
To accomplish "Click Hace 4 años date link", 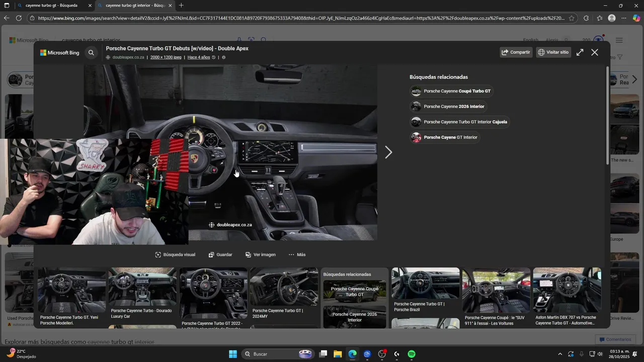I will pyautogui.click(x=199, y=57).
